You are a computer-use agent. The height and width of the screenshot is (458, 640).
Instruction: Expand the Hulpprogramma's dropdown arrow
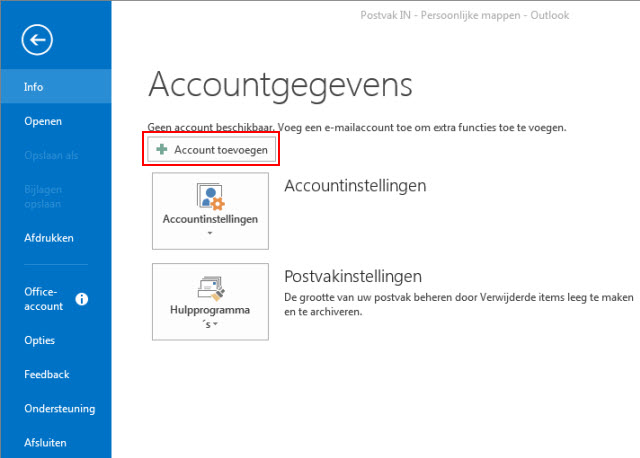pyautogui.click(x=216, y=325)
